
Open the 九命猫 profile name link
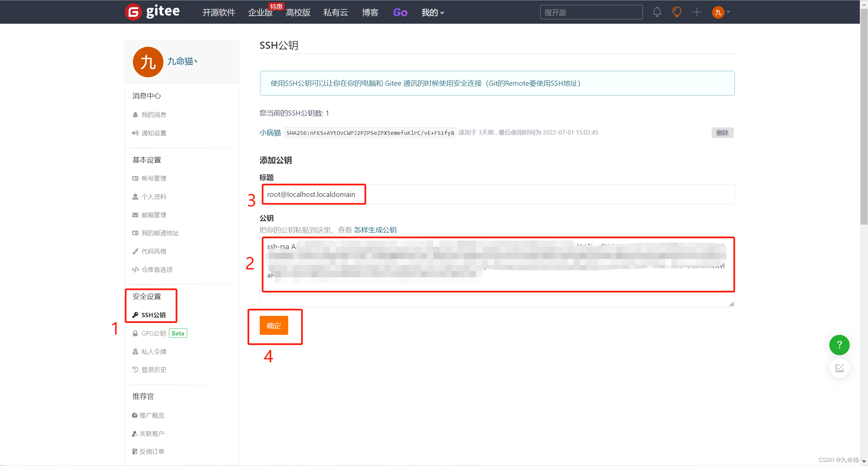182,61
